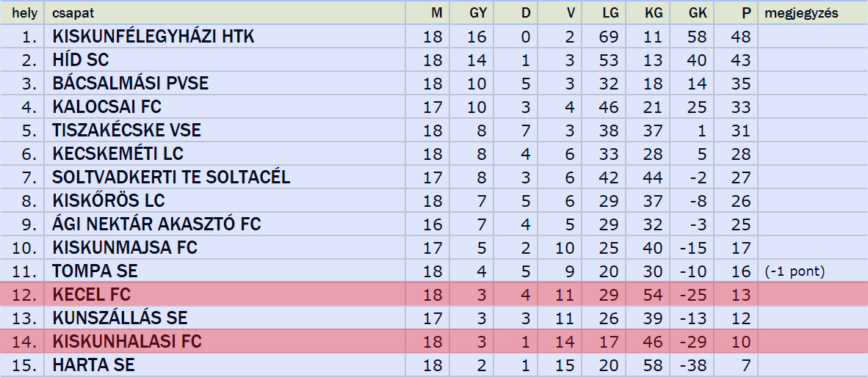The image size is (868, 377).
Task: Select the HARTA SE team name
Action: [93, 365]
